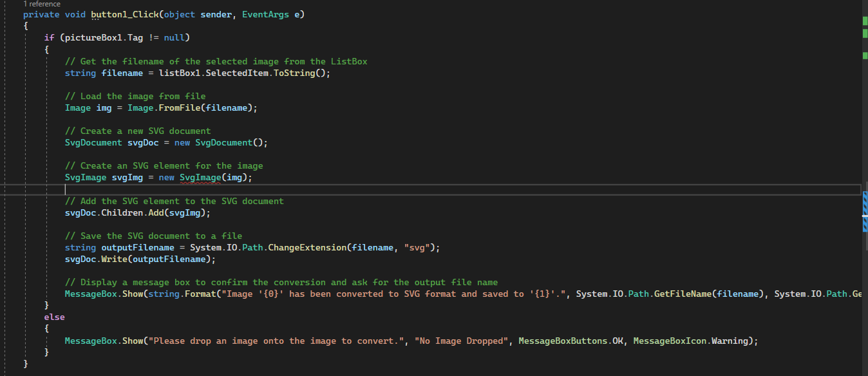The width and height of the screenshot is (868, 376).
Task: Click the string "Image '{0}' has been converted"
Action: point(302,294)
